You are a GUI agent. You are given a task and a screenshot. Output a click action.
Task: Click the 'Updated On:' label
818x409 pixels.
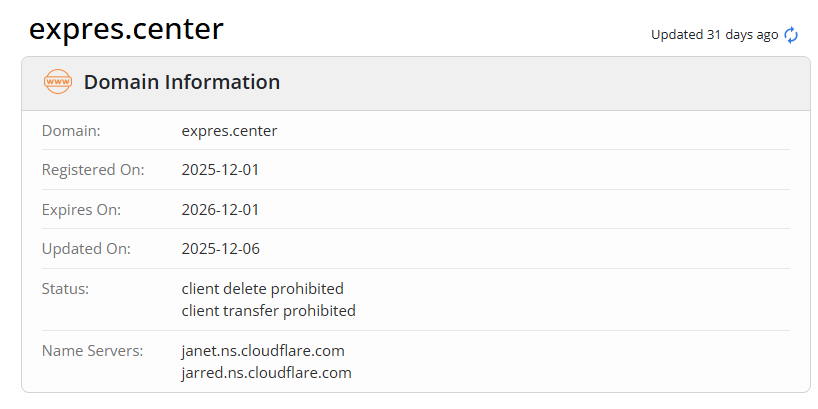[86, 249]
